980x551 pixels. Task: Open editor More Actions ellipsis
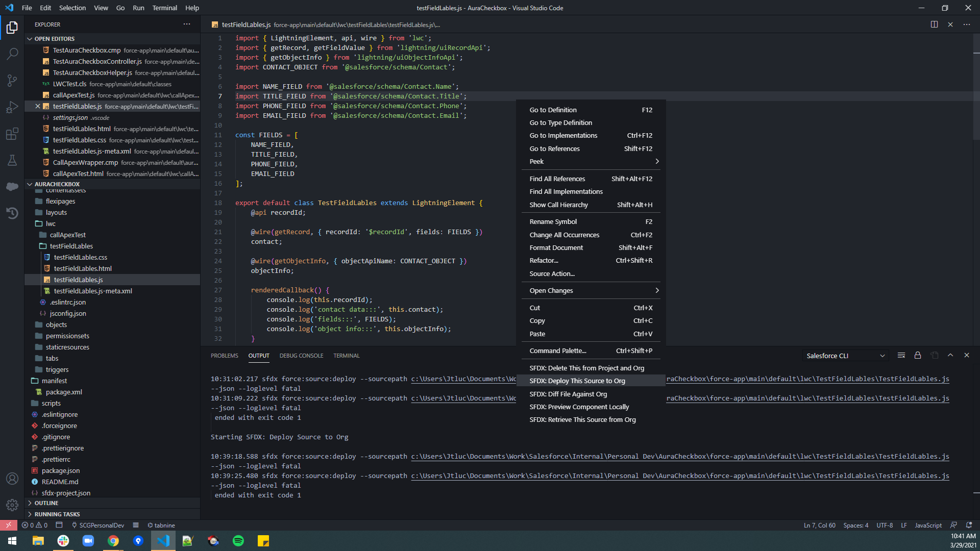click(967, 24)
